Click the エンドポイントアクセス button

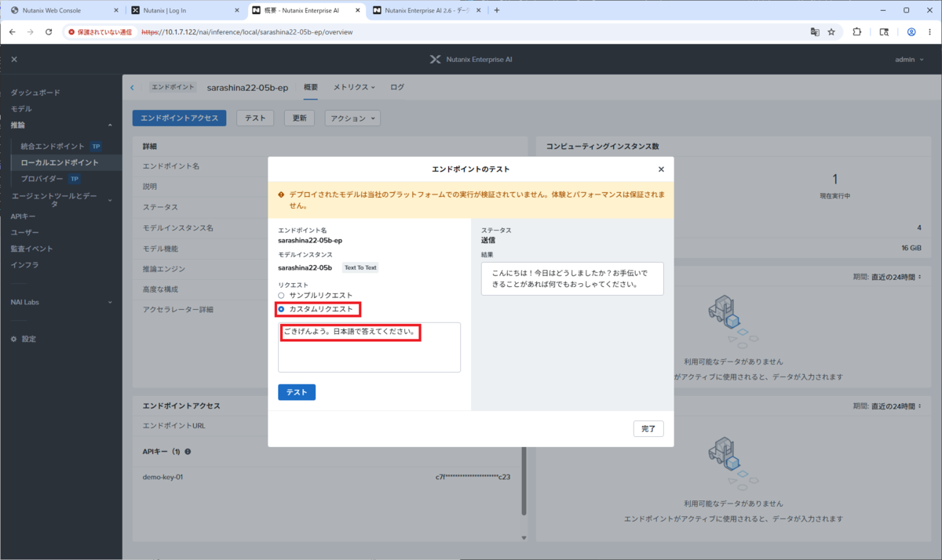[180, 118]
